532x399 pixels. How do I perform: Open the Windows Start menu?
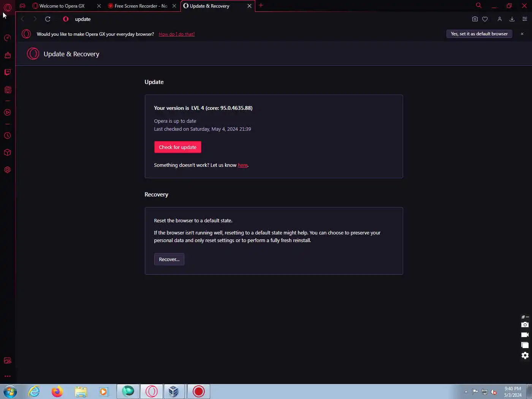point(10,391)
